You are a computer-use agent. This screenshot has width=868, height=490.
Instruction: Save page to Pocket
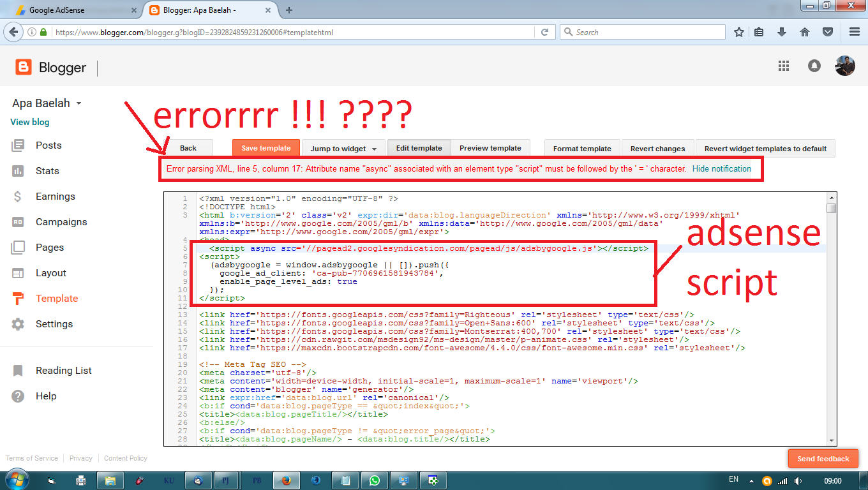click(x=827, y=32)
